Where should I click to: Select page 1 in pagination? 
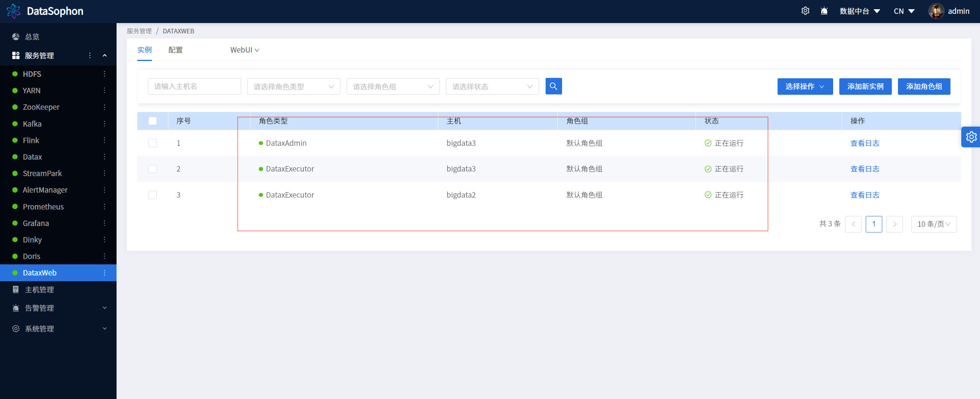coord(874,224)
